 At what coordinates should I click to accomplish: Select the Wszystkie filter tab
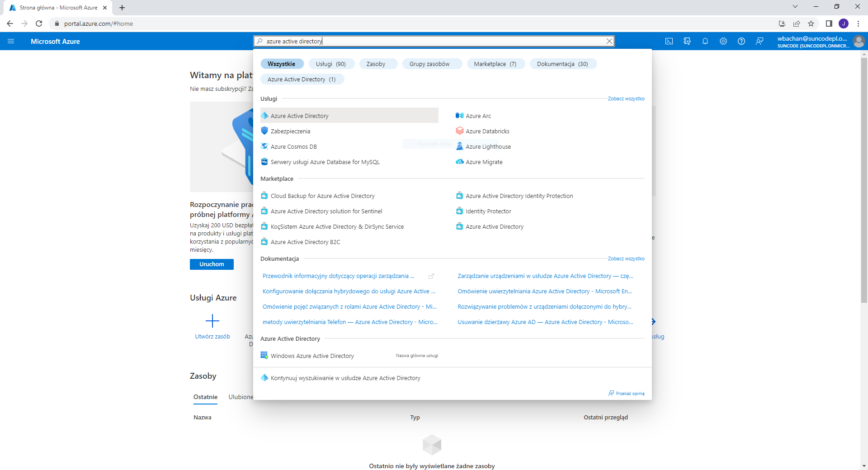(281, 64)
